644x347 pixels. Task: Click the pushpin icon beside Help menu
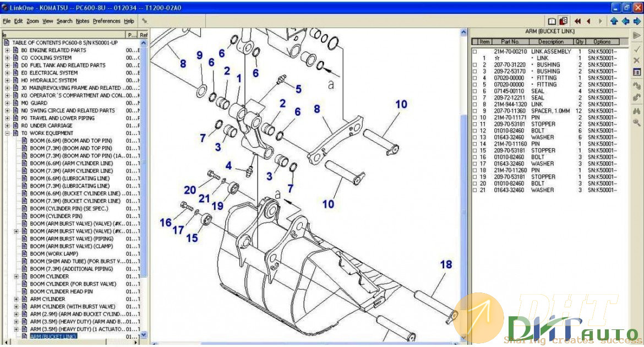[x=145, y=20]
